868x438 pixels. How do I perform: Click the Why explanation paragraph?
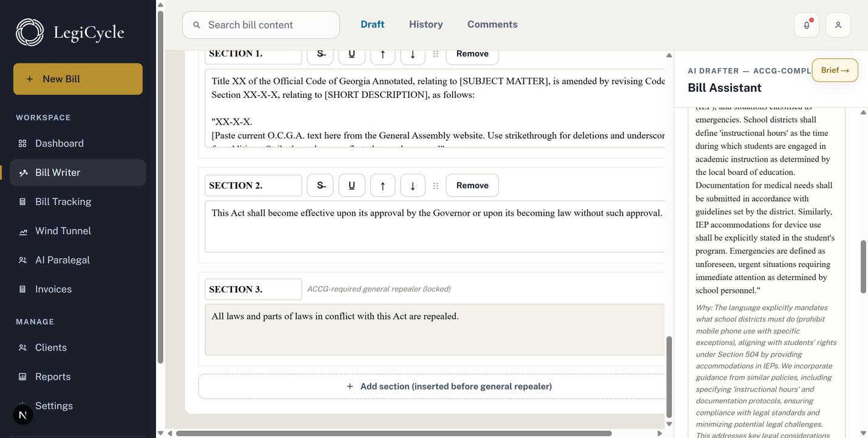pos(766,371)
